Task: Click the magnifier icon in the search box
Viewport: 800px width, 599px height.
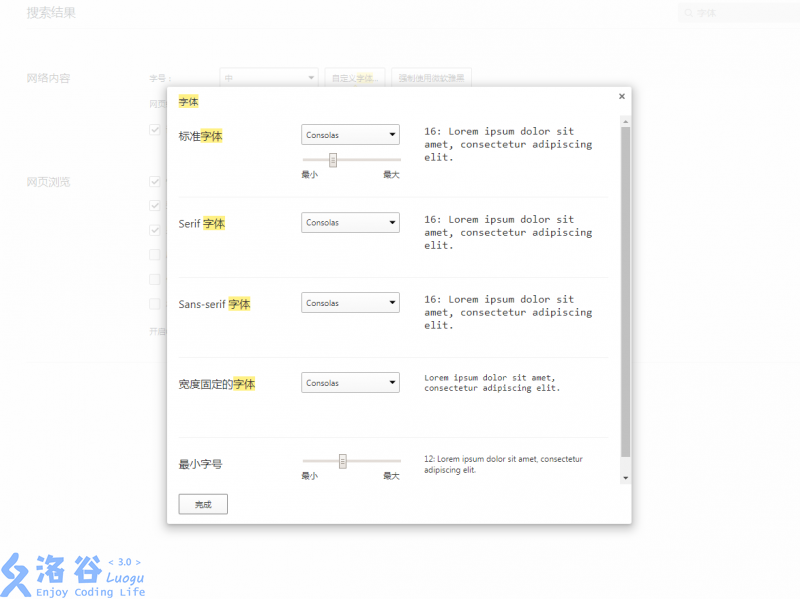Action: coord(688,14)
